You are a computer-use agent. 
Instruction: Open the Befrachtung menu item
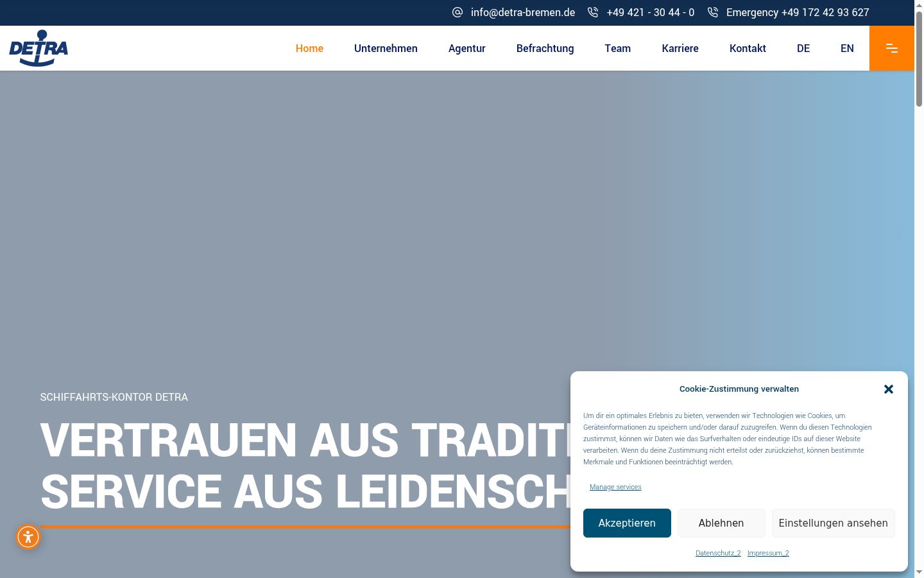[545, 48]
